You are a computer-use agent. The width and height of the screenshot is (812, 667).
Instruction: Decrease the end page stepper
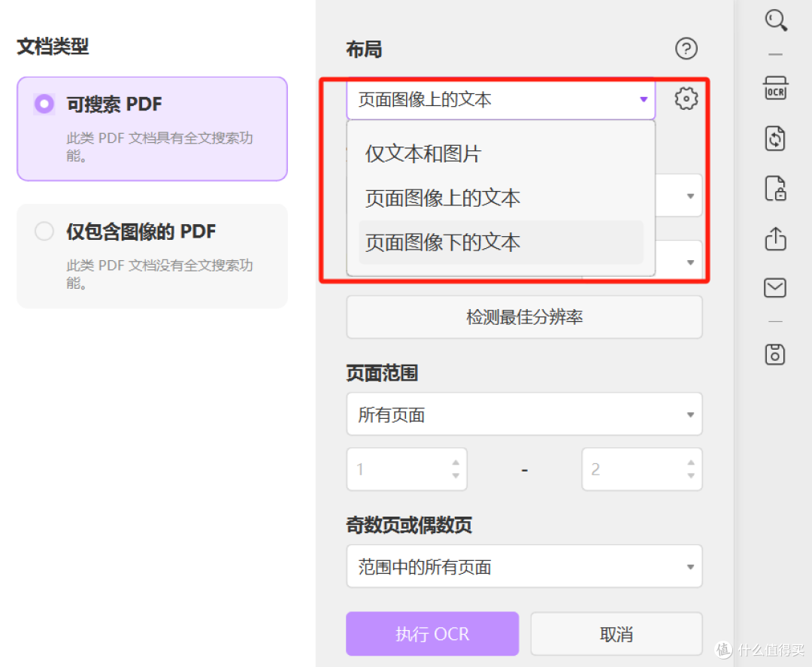point(691,475)
